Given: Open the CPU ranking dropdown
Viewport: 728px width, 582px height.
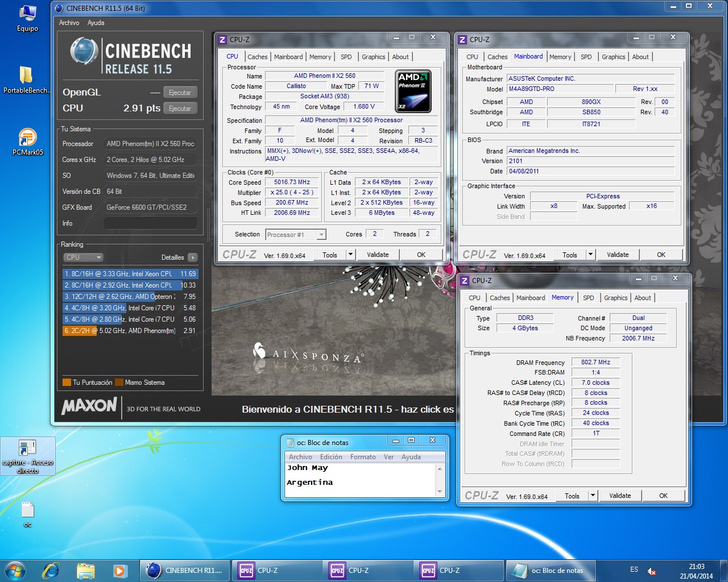Looking at the screenshot, I should point(83,257).
